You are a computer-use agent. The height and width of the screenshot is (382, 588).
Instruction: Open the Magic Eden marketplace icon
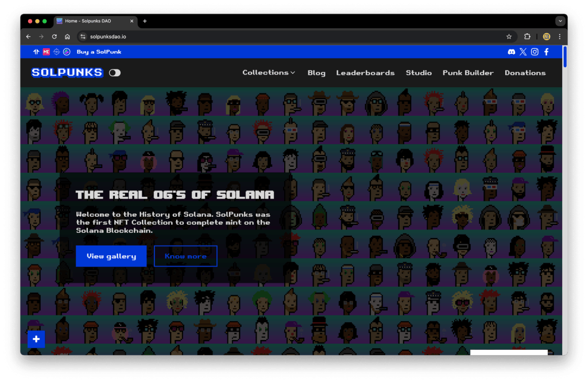pos(46,52)
